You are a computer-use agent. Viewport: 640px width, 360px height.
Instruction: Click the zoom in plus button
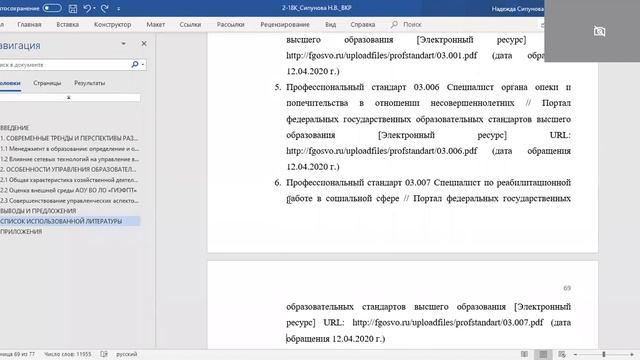[x=632, y=354]
